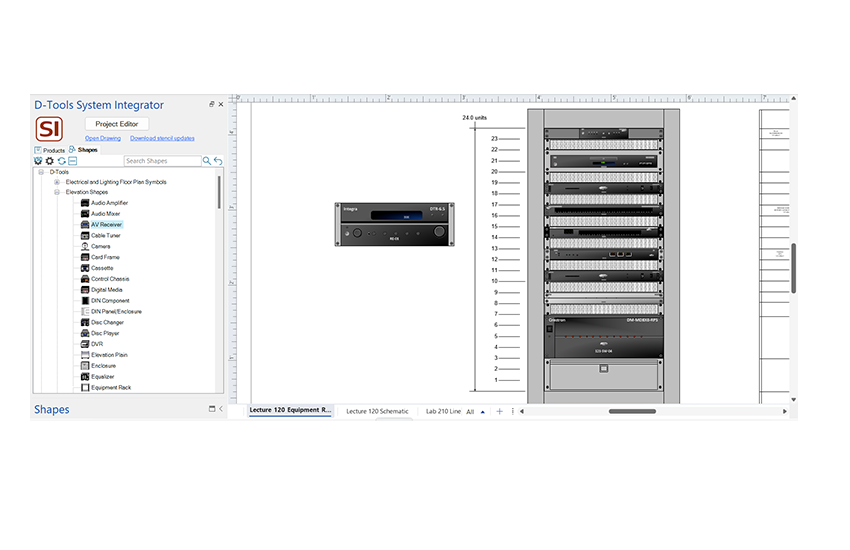
Task: Select the Disc Changer shape icon
Action: tap(85, 322)
